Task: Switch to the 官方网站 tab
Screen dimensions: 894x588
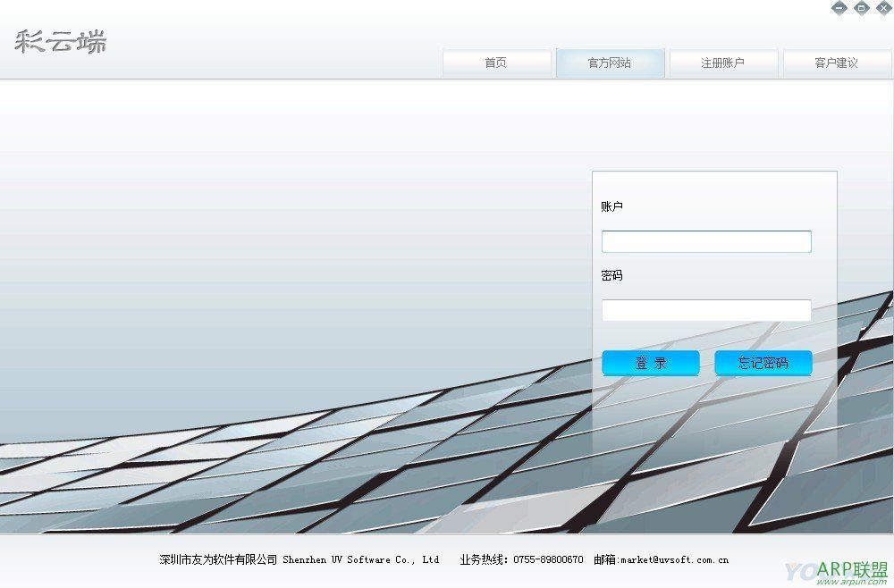Action: pos(610,63)
